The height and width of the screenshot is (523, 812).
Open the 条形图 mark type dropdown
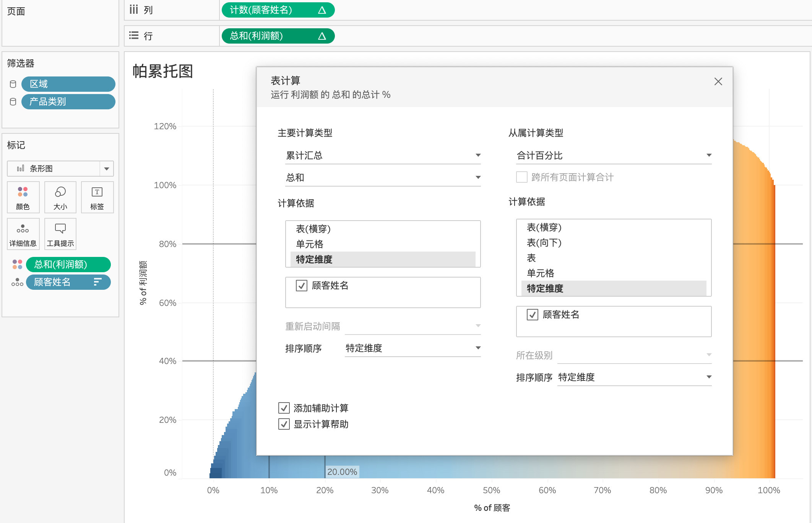coord(106,168)
